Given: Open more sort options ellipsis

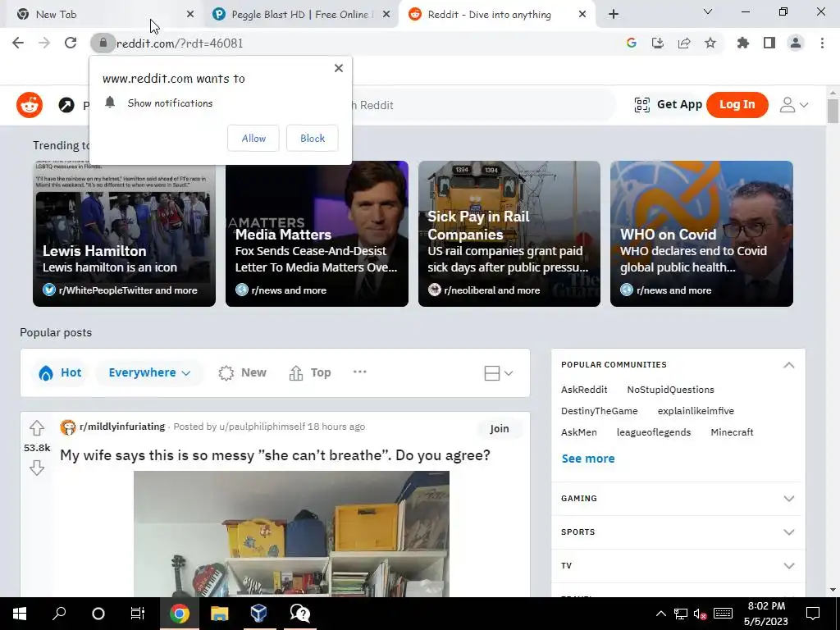Looking at the screenshot, I should 360,372.
